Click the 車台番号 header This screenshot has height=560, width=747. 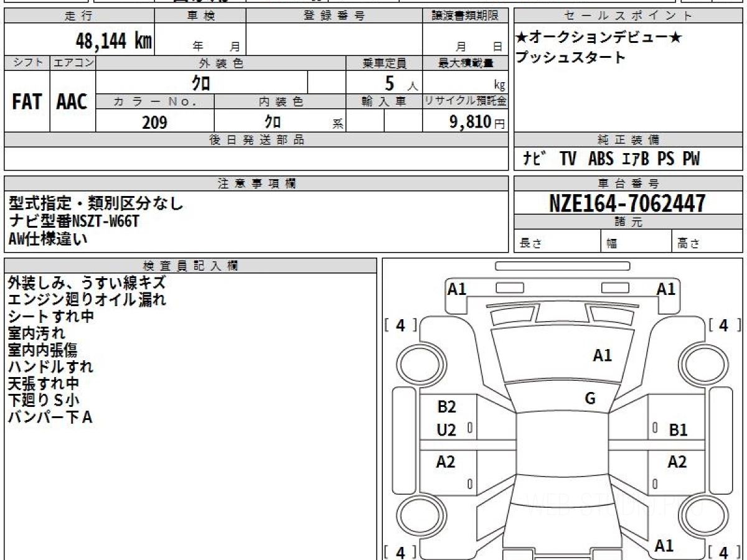pos(628,184)
